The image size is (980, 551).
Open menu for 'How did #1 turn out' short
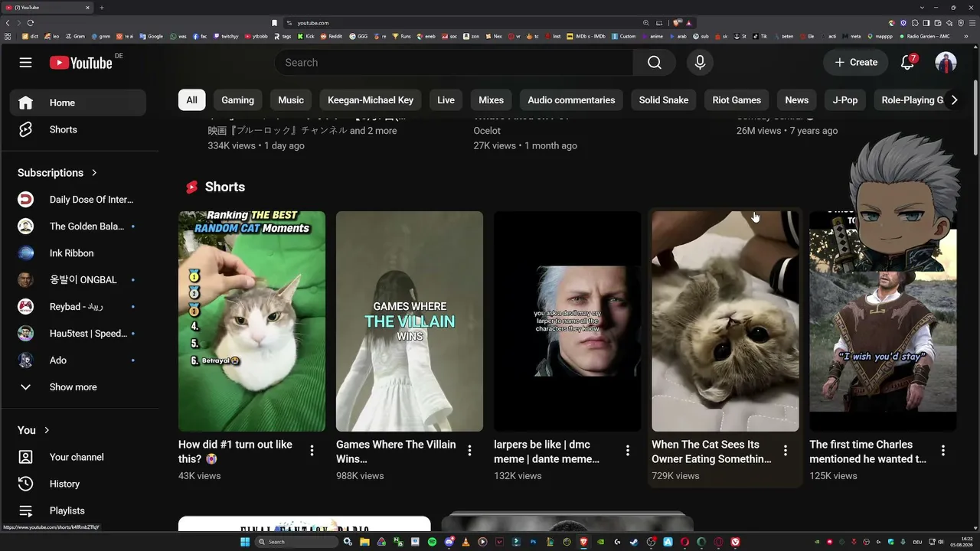pyautogui.click(x=312, y=451)
